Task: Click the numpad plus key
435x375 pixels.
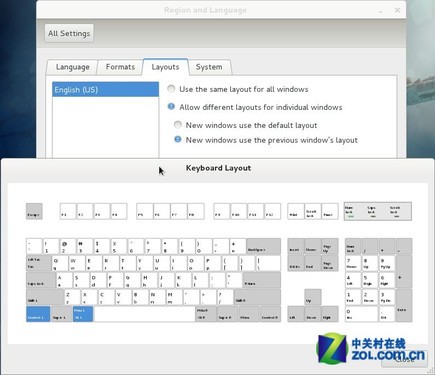Action: (404, 272)
